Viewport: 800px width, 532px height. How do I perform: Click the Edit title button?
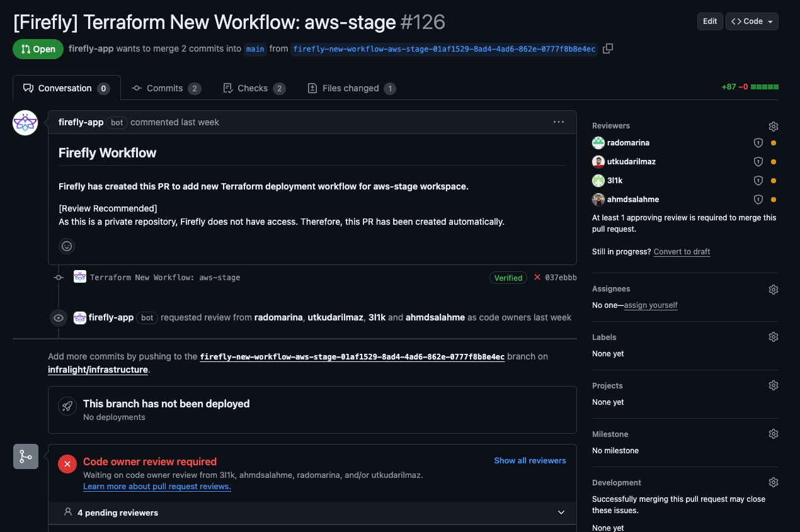click(x=710, y=21)
